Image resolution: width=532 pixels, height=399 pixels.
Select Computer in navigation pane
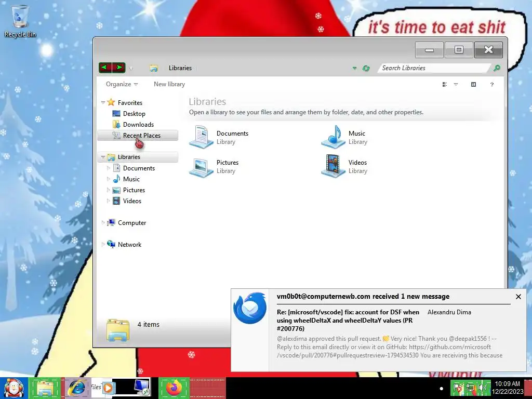pyautogui.click(x=132, y=222)
